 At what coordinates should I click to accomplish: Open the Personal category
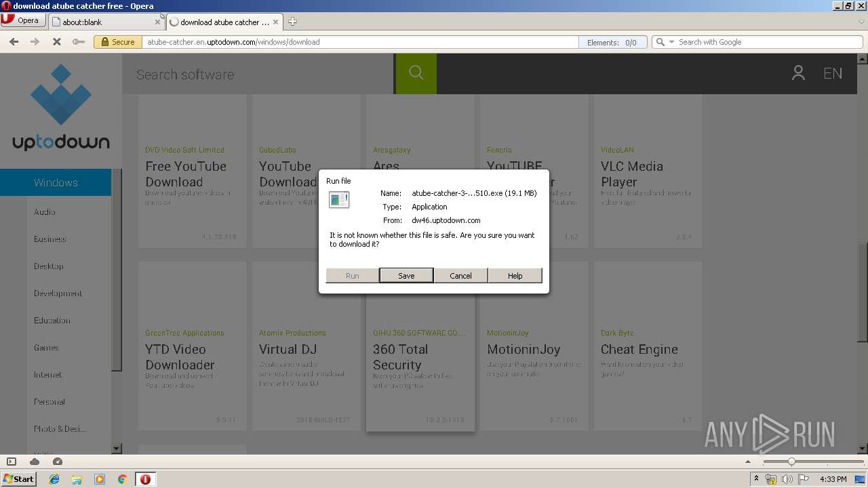pos(50,402)
